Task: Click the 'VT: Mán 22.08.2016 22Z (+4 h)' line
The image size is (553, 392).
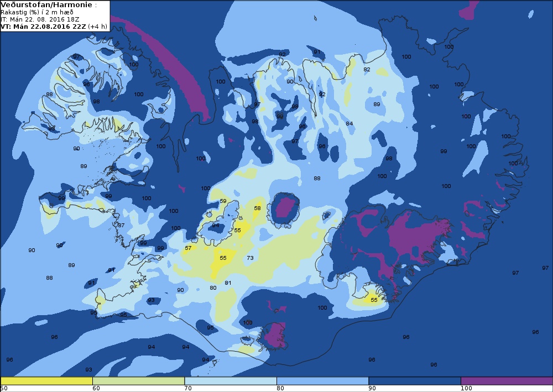Action: point(54,27)
